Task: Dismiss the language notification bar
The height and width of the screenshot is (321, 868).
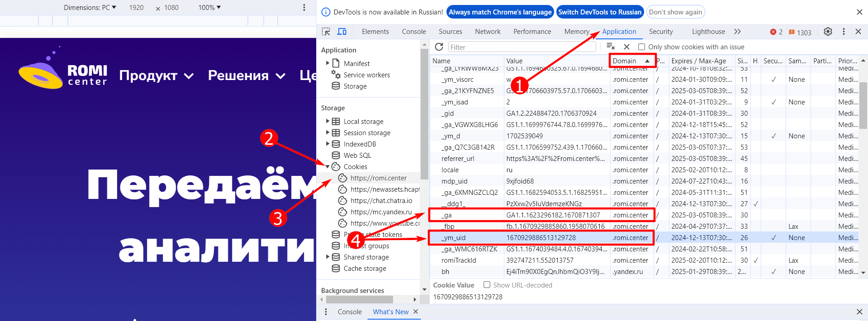Action: pyautogui.click(x=859, y=12)
